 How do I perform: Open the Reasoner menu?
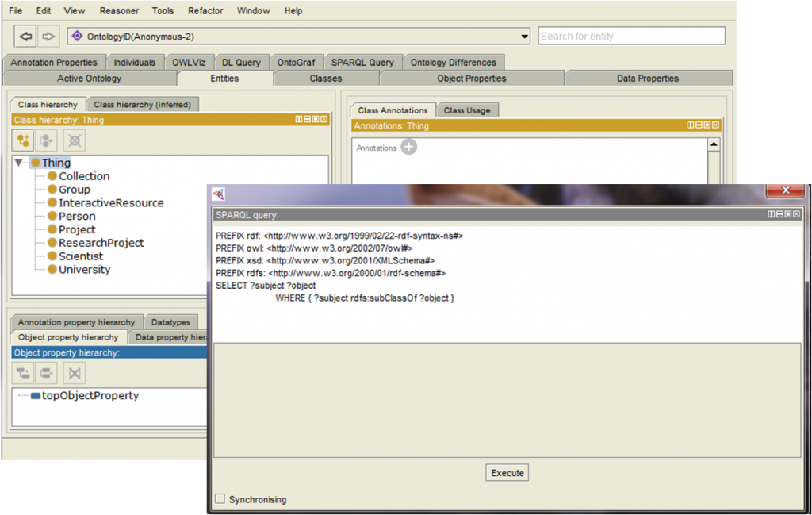(x=119, y=11)
